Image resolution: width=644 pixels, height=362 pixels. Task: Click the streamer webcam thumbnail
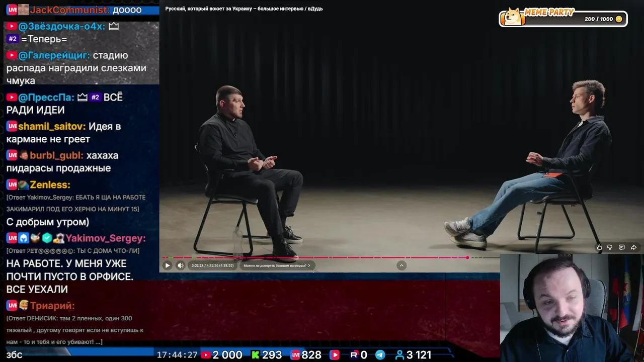tap(572, 308)
